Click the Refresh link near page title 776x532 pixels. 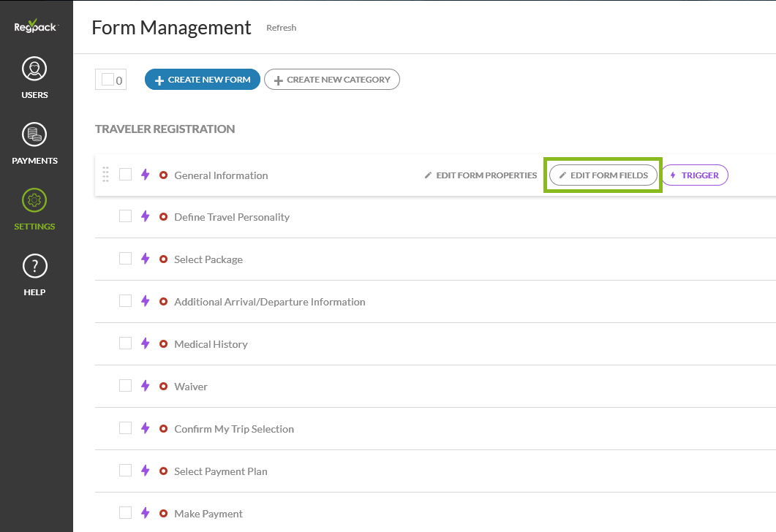(x=281, y=28)
